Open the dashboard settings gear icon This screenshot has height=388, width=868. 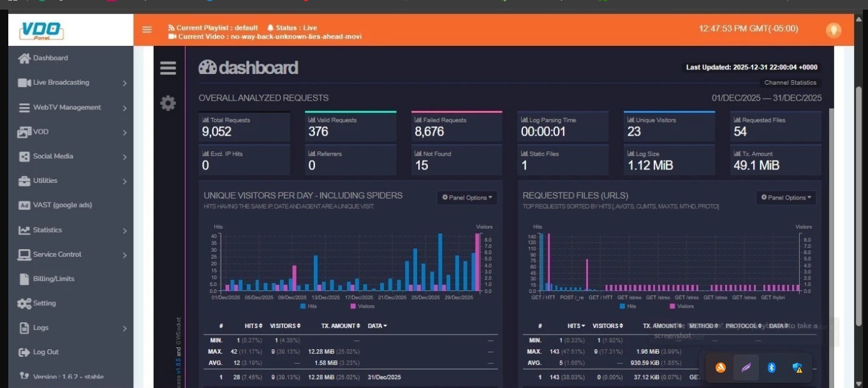coord(168,103)
